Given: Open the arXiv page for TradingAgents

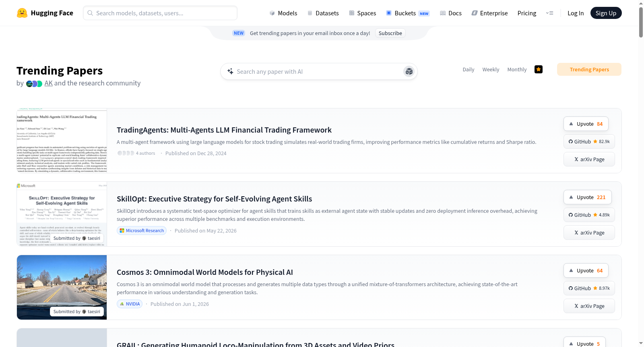Looking at the screenshot, I should click(x=589, y=159).
